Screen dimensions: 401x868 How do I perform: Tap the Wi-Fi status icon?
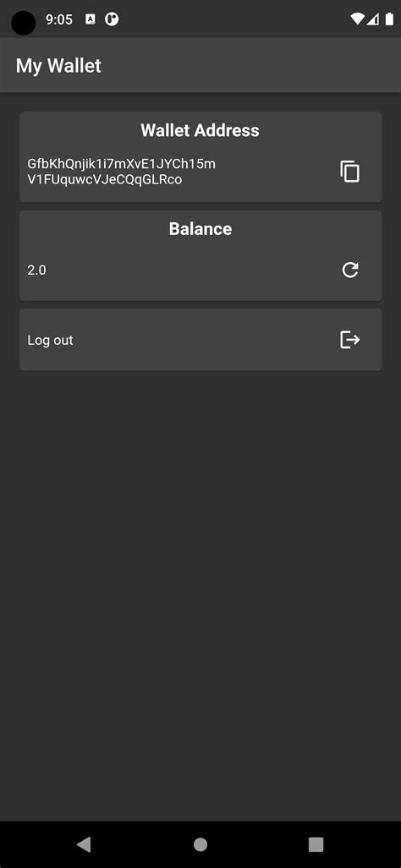tap(357, 19)
